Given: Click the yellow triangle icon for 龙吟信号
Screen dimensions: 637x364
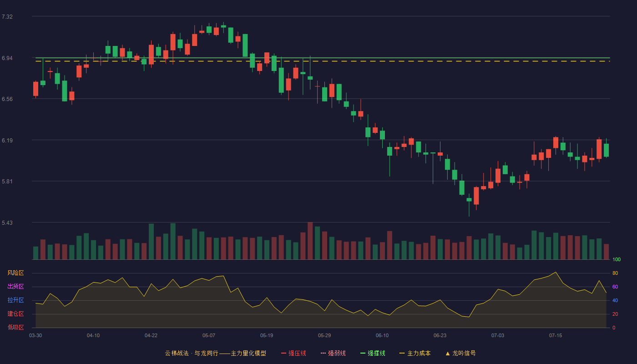Looking at the screenshot, I should point(448,353).
